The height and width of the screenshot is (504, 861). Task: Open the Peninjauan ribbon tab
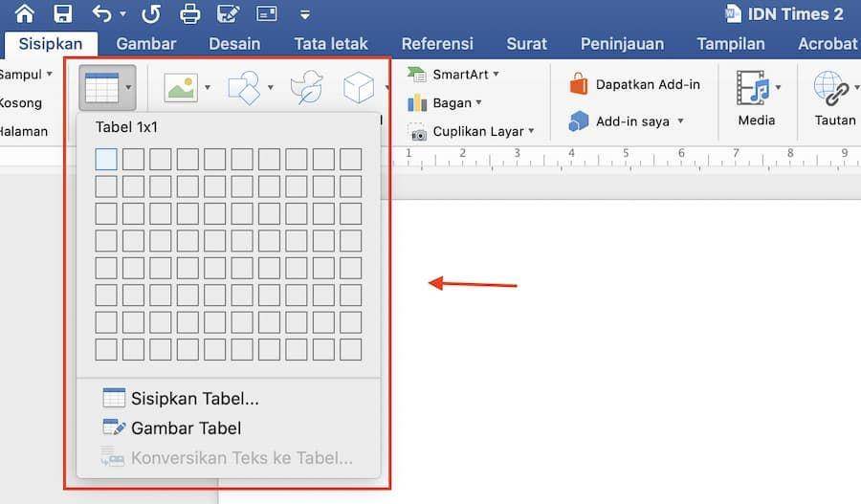click(622, 43)
